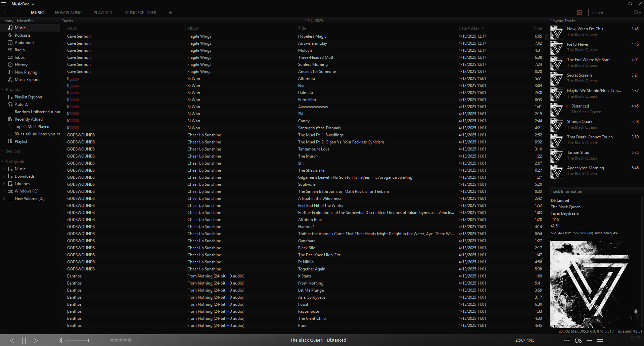Go forward with the right arrow
This screenshot has height=346, width=644.
tap(16, 13)
